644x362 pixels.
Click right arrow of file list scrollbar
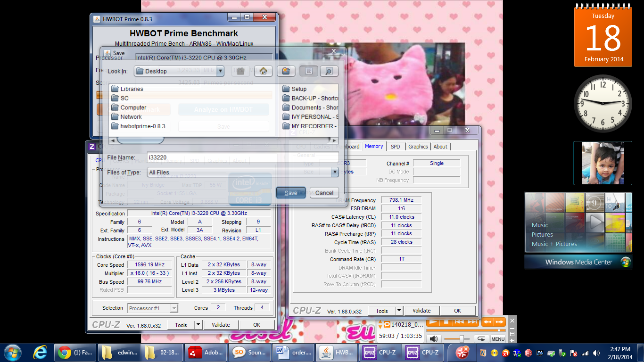tap(335, 140)
